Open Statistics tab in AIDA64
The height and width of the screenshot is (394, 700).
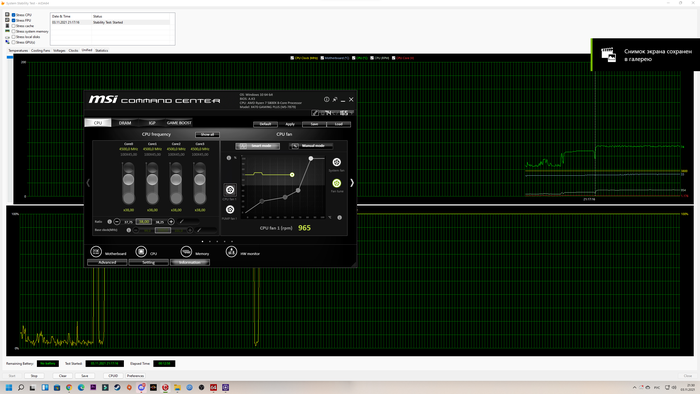pos(102,50)
